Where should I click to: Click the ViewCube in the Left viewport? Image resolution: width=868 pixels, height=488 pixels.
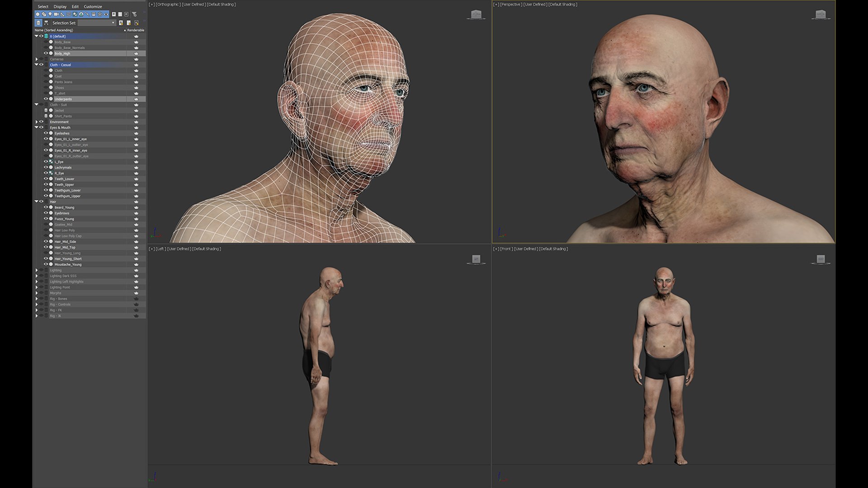coord(476,259)
